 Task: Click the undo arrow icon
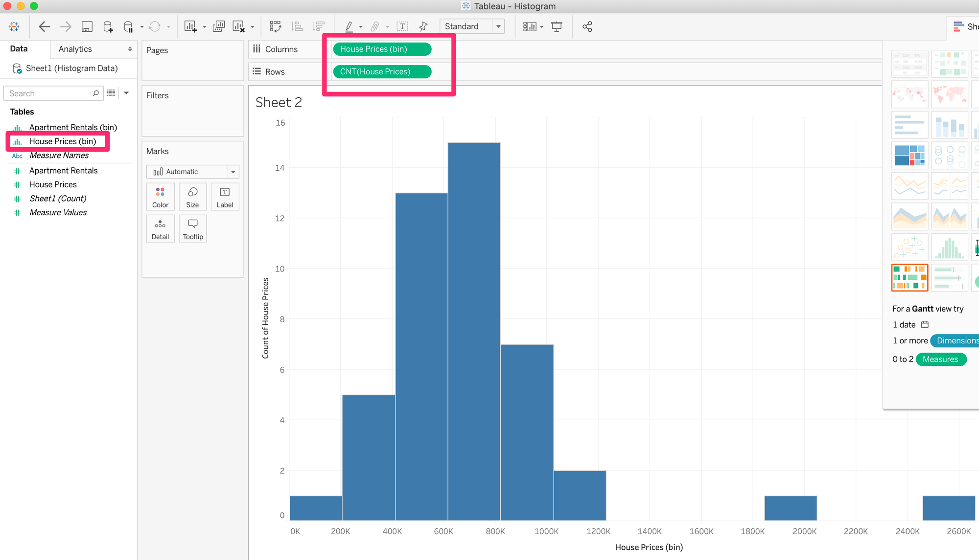[44, 27]
